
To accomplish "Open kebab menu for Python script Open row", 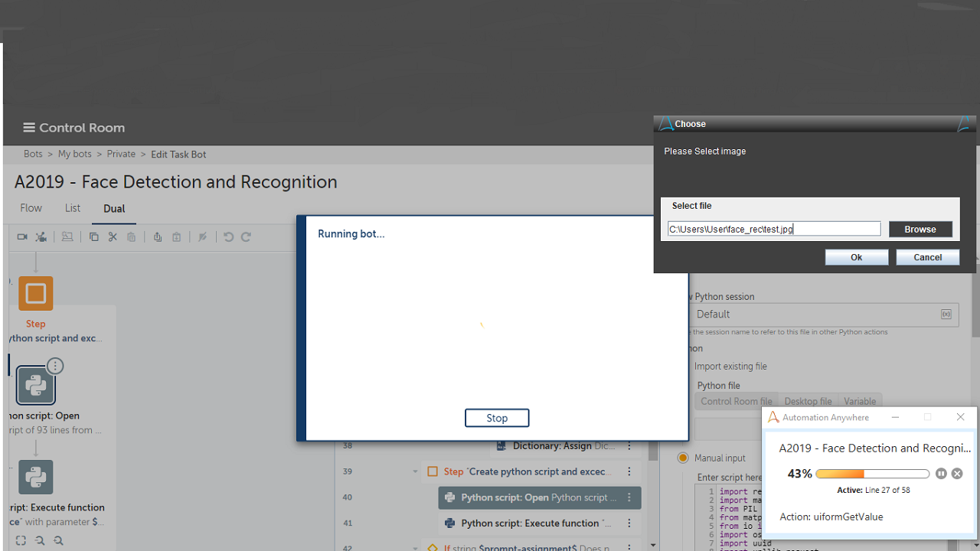I will click(629, 497).
